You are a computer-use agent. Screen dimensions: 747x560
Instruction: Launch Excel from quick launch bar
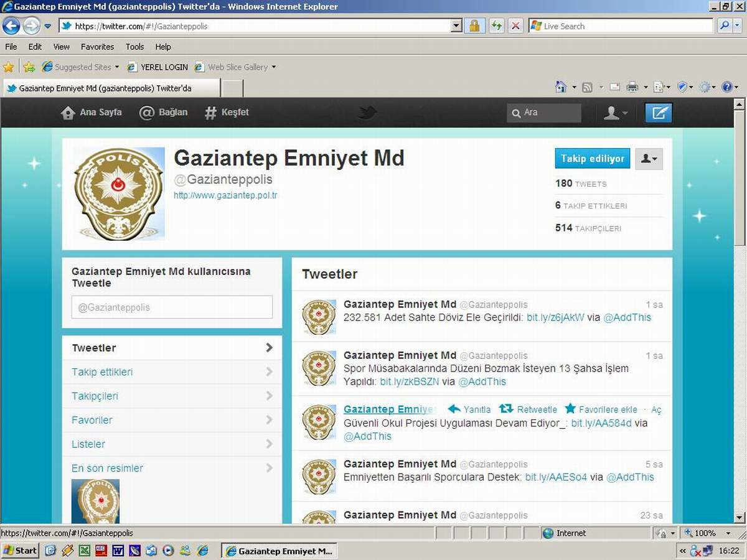point(85,550)
